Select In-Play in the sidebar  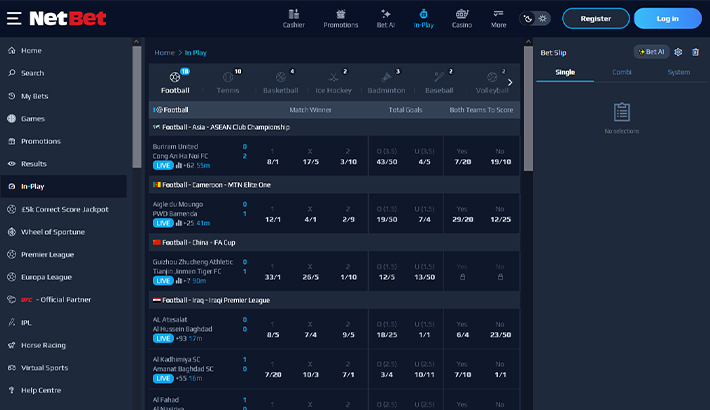click(x=64, y=186)
